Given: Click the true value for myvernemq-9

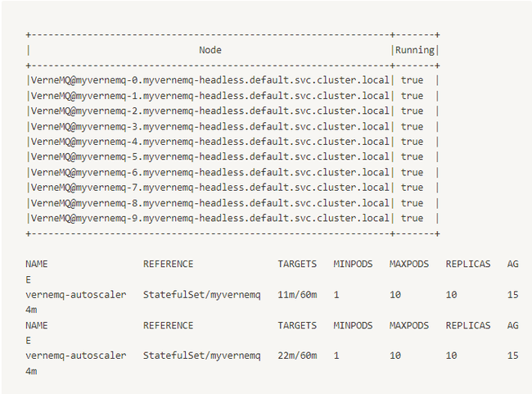Looking at the screenshot, I should pyautogui.click(x=412, y=218).
